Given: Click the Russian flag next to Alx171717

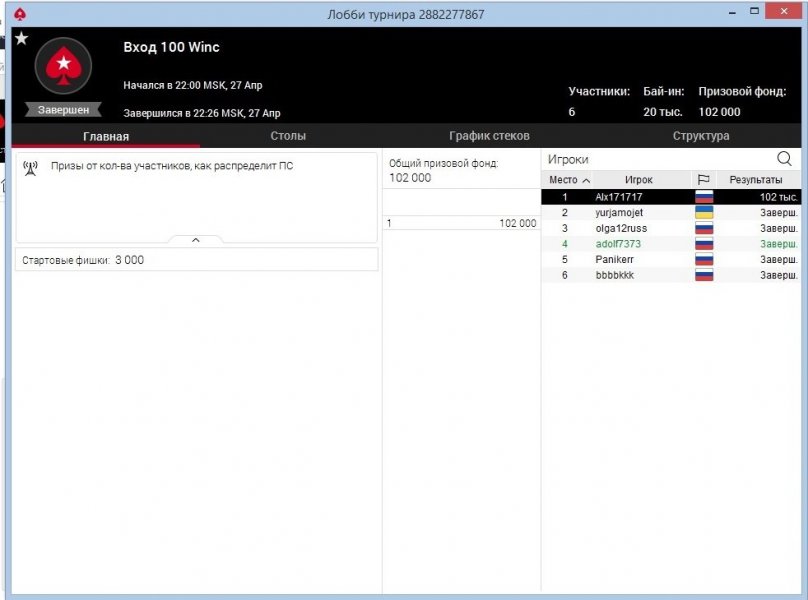Looking at the screenshot, I should click(703, 197).
